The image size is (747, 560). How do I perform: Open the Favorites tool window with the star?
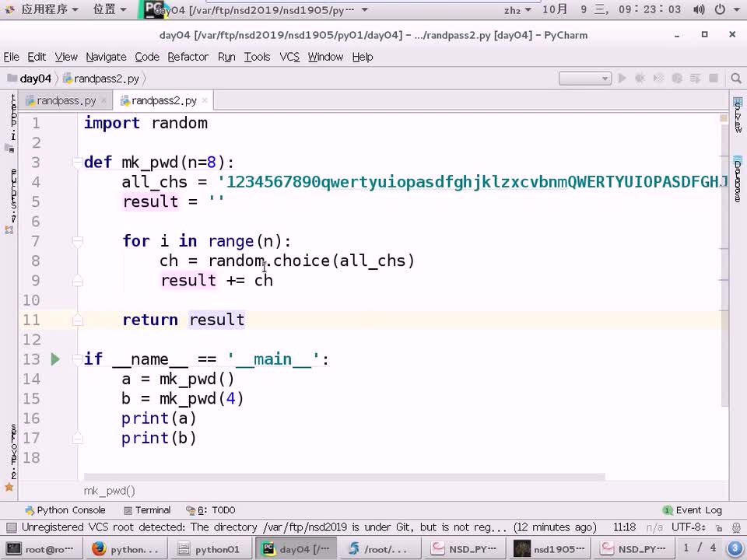pyautogui.click(x=9, y=487)
